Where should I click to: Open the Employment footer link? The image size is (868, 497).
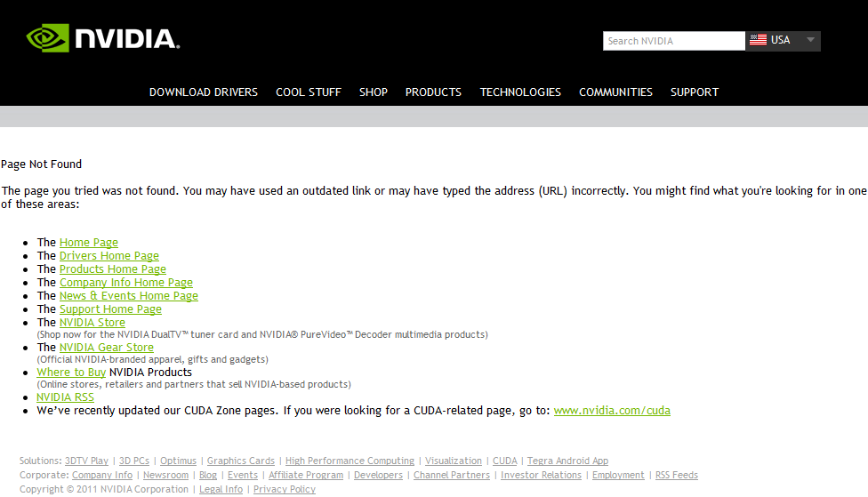point(618,475)
